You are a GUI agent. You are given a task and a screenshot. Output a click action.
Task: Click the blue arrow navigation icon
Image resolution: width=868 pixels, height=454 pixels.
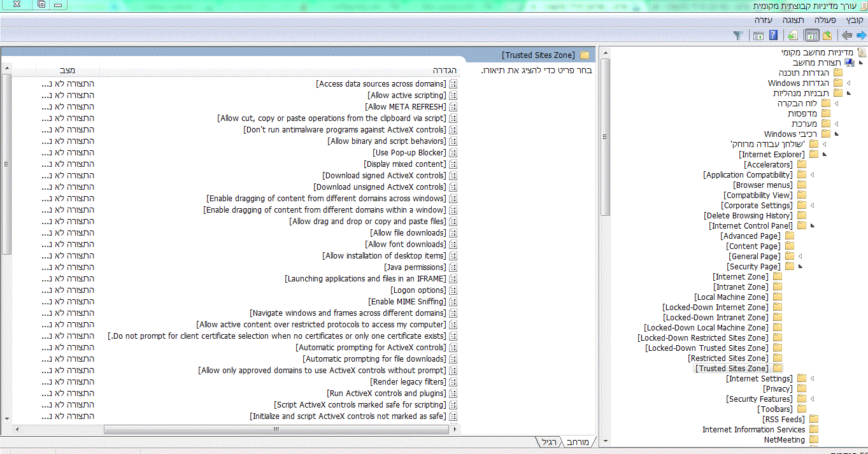click(x=861, y=36)
